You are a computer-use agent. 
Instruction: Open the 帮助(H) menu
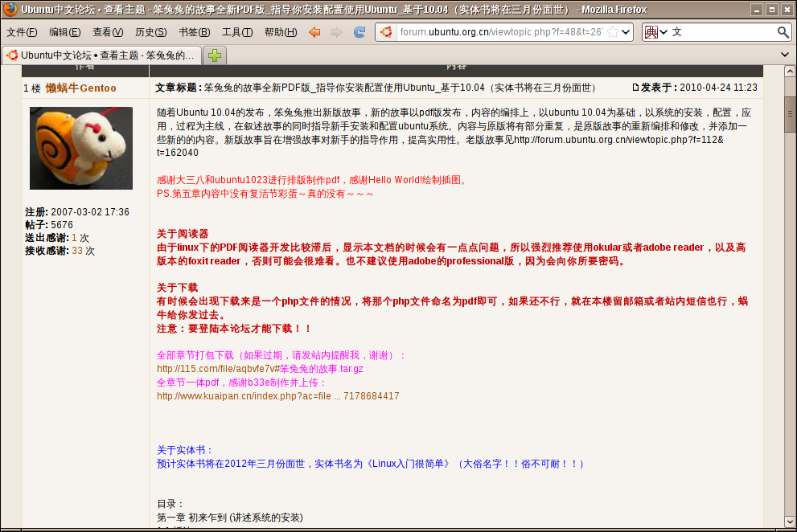(x=281, y=32)
